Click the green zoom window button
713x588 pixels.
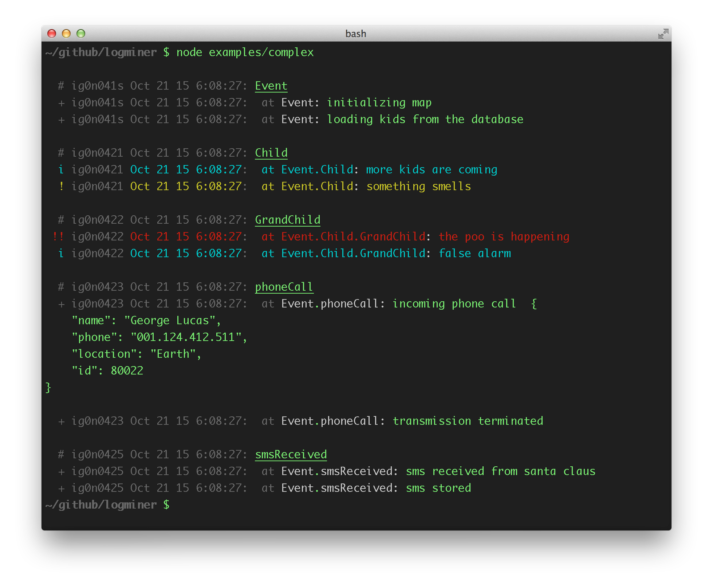coord(81,34)
